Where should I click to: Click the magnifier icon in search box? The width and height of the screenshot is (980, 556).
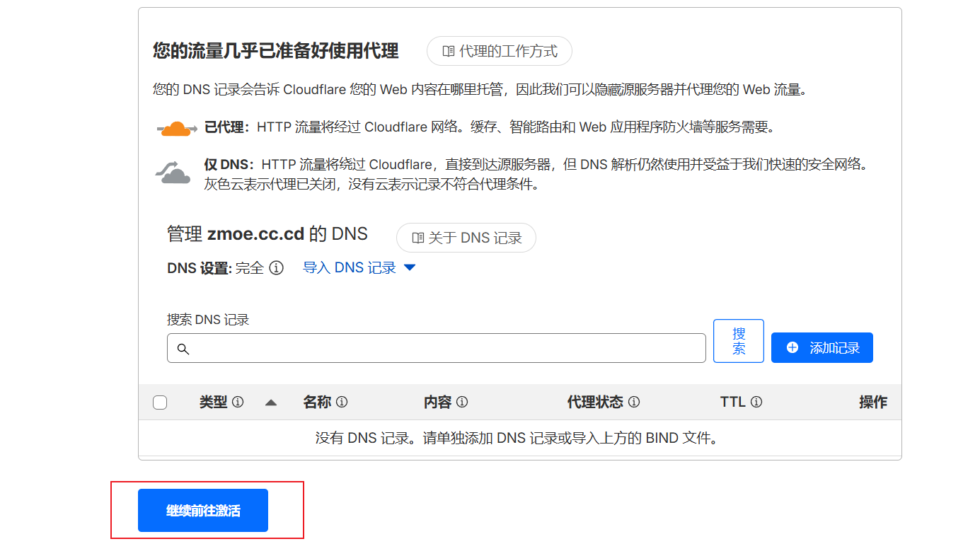click(x=183, y=349)
